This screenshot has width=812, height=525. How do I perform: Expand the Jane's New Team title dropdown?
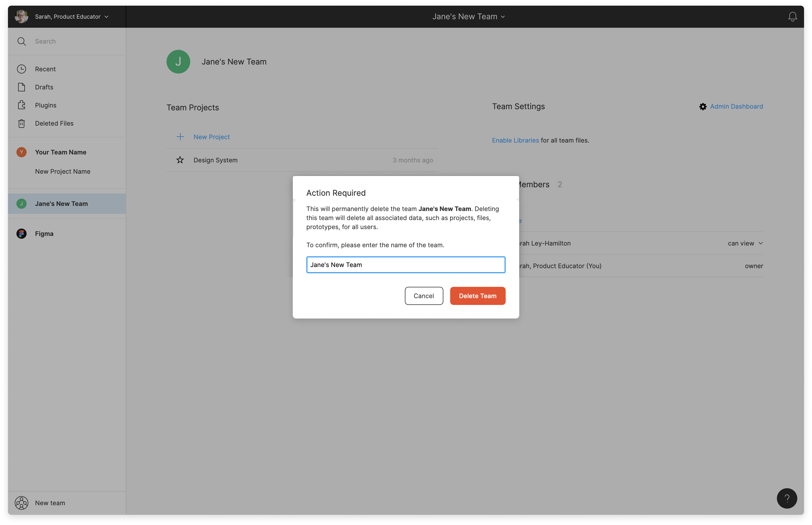tap(469, 16)
